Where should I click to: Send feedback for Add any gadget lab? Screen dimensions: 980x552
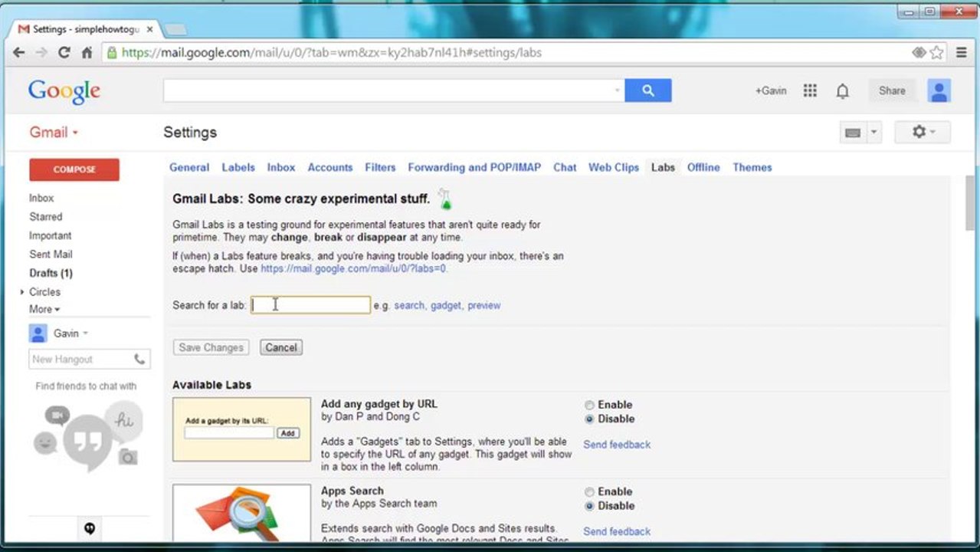click(617, 445)
